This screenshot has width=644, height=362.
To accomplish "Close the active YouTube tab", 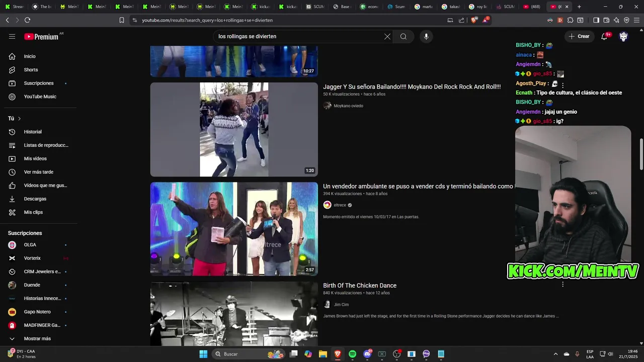I will pos(567,7).
